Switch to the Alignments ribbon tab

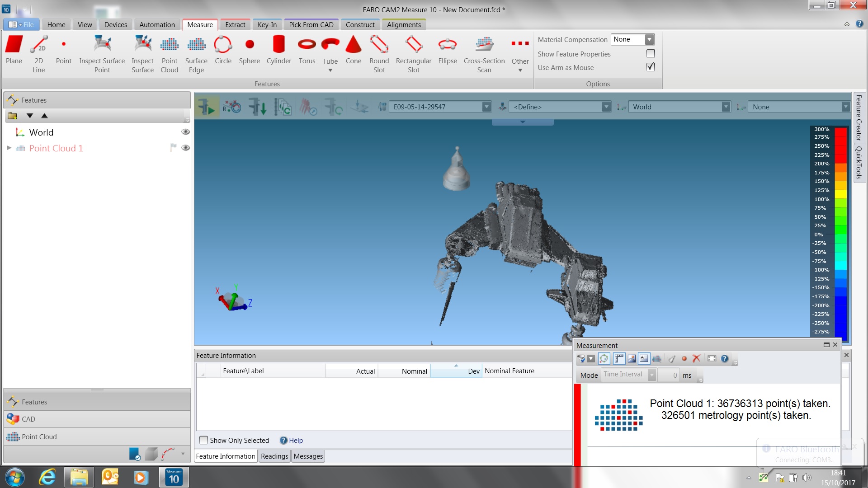pyautogui.click(x=404, y=25)
